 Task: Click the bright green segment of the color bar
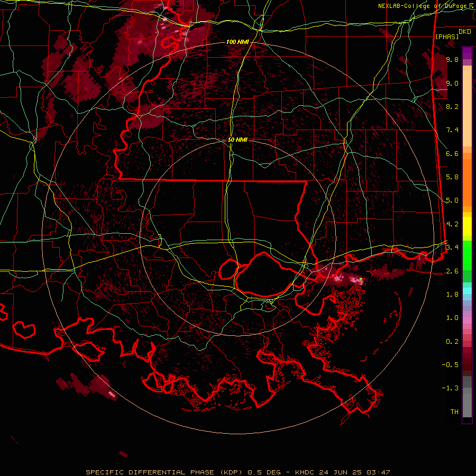pos(467,255)
